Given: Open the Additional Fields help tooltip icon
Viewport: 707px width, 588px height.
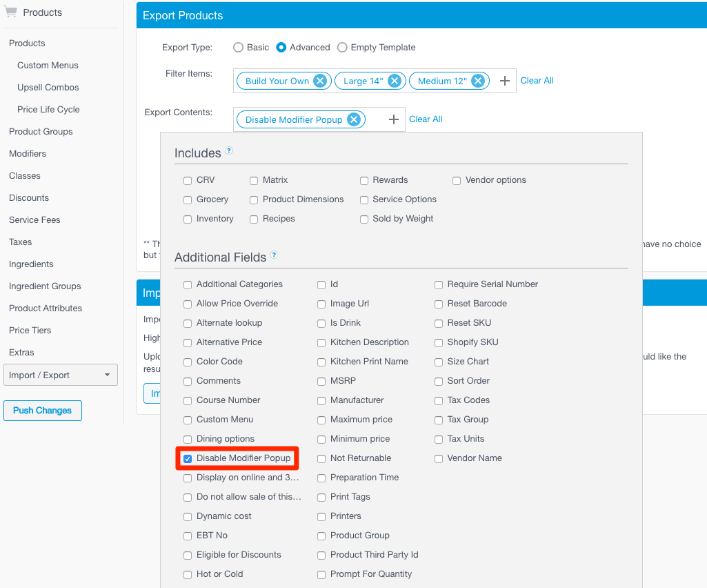Looking at the screenshot, I should (x=274, y=255).
